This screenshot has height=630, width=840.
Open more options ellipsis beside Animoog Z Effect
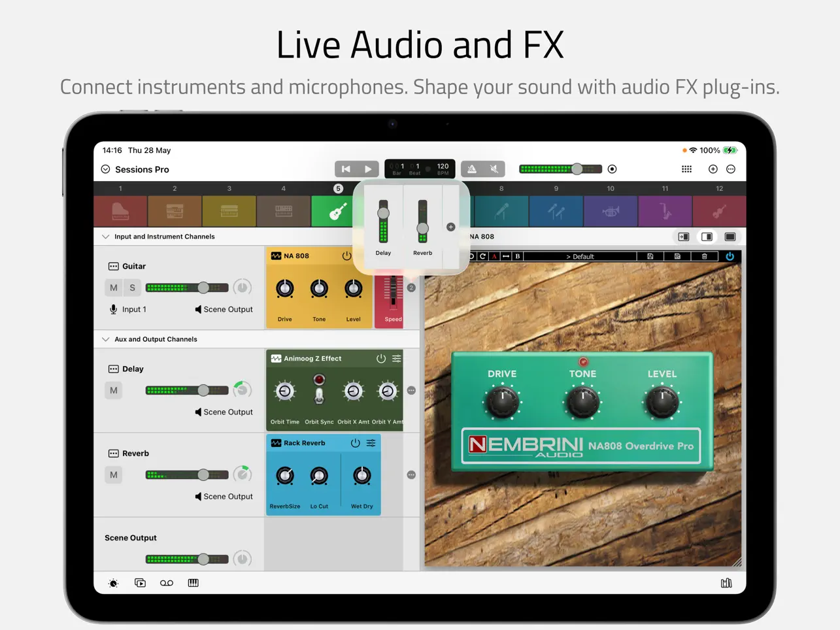coord(411,390)
